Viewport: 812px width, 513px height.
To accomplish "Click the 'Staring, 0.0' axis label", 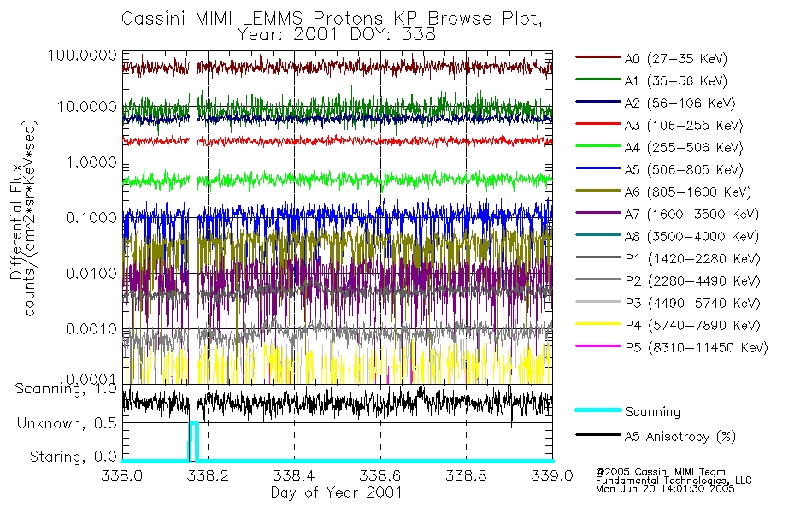I will (x=73, y=457).
